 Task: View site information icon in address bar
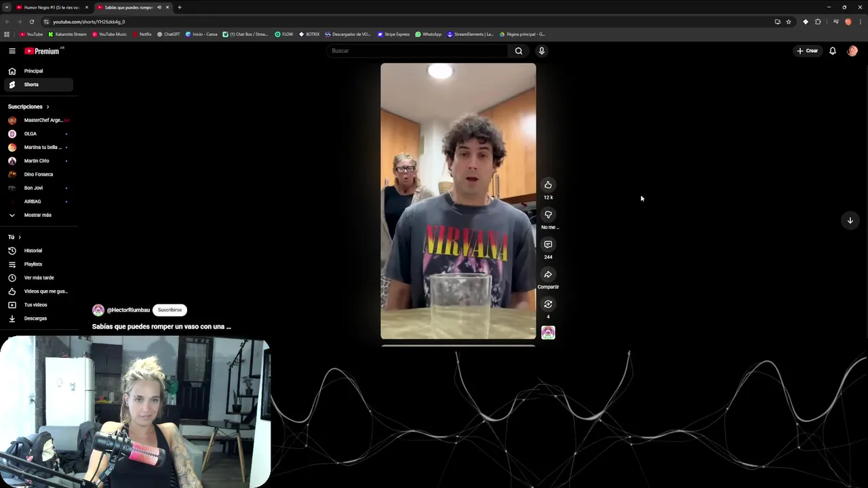[46, 22]
